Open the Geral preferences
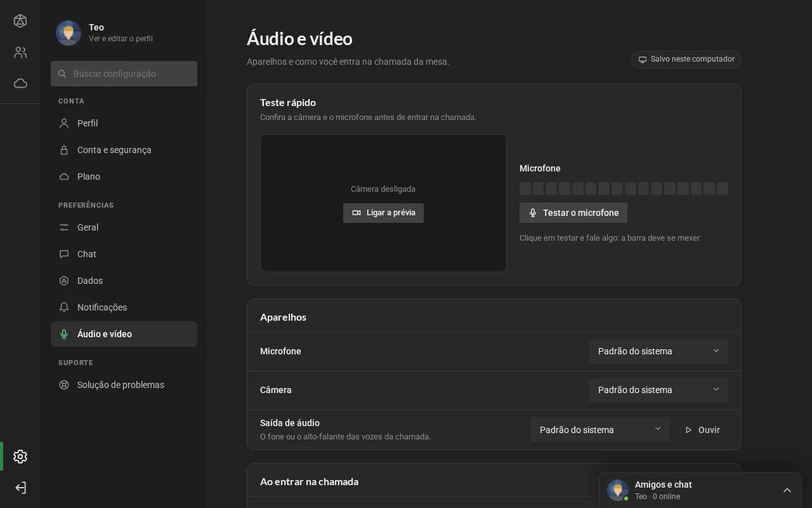812x508 pixels. coord(124,227)
